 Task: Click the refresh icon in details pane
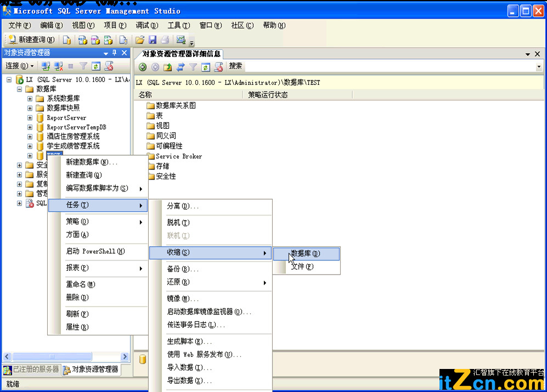[206, 67]
